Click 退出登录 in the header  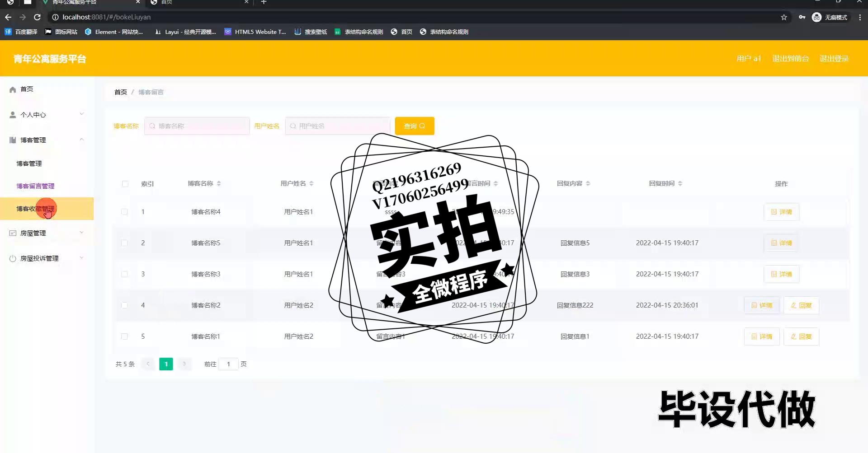(x=834, y=59)
